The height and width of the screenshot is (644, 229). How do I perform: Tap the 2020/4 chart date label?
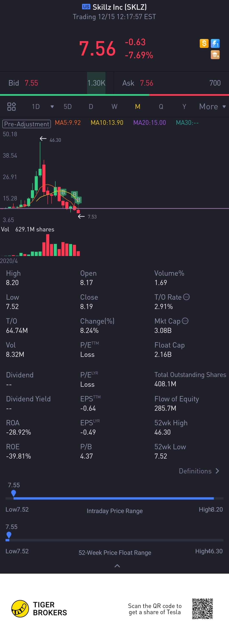[9, 261]
